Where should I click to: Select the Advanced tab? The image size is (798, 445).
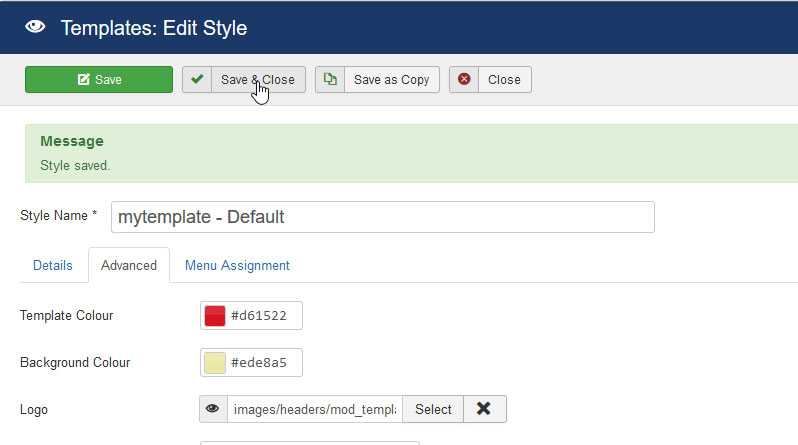coord(129,265)
